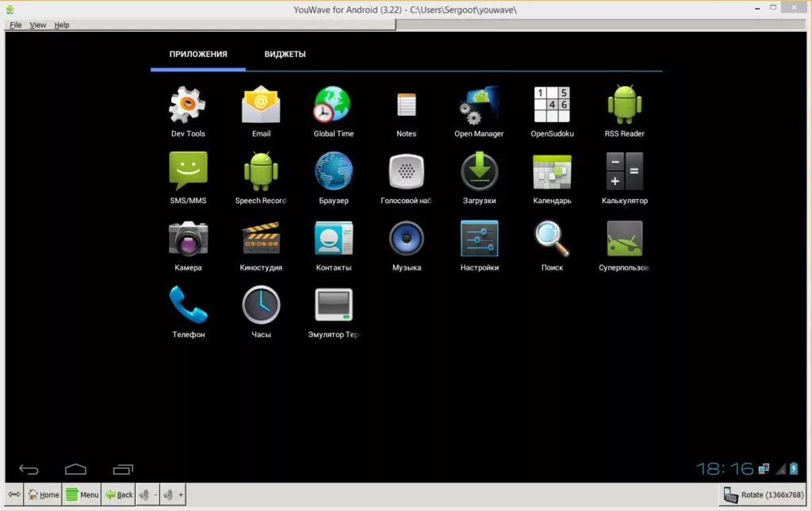Click the network connection status icon
Image resolution: width=812 pixels, height=511 pixels.
point(764,469)
